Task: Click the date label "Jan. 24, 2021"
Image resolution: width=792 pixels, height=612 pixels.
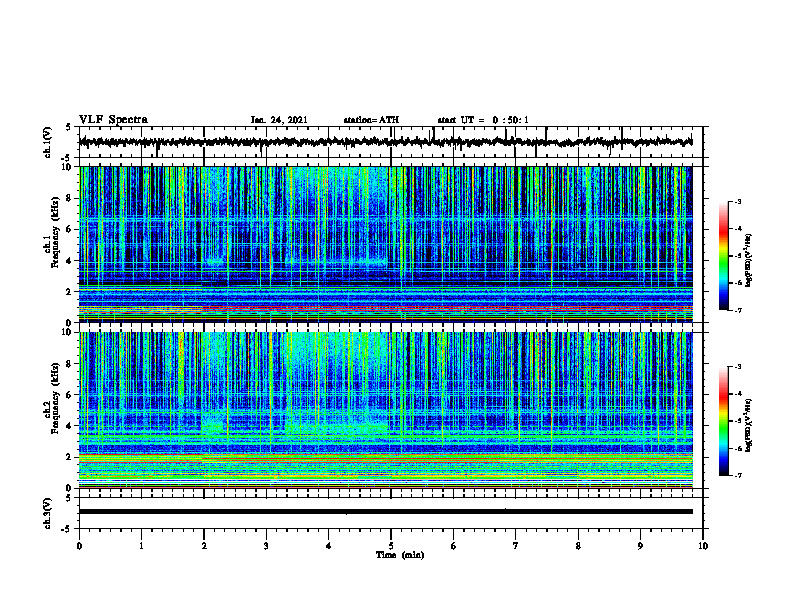Action: click(279, 120)
